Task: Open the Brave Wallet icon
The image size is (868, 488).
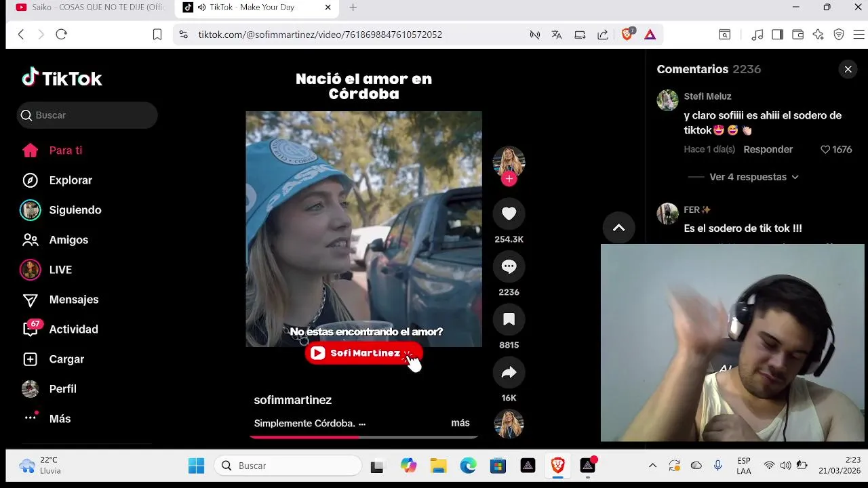Action: pyautogui.click(x=798, y=35)
